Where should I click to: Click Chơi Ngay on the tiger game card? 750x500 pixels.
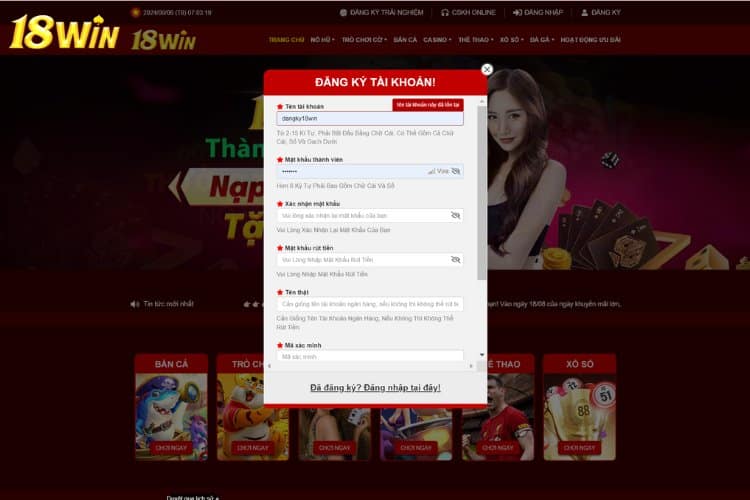[253, 448]
